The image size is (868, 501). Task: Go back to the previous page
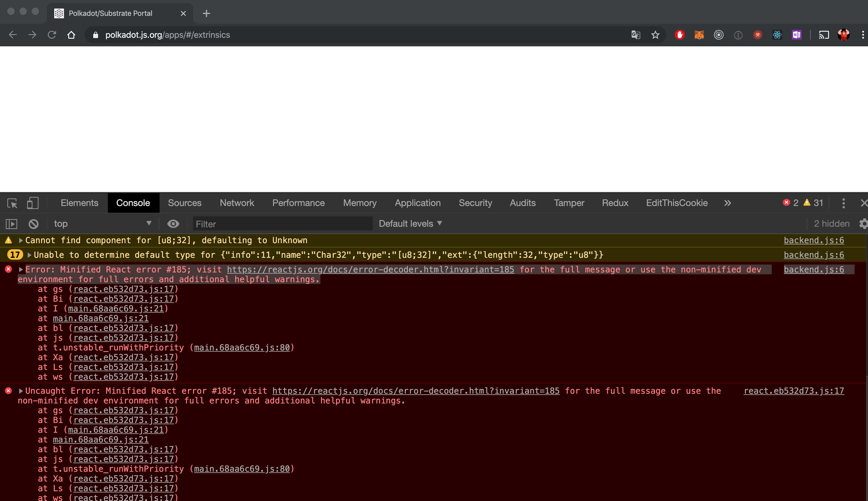point(13,35)
